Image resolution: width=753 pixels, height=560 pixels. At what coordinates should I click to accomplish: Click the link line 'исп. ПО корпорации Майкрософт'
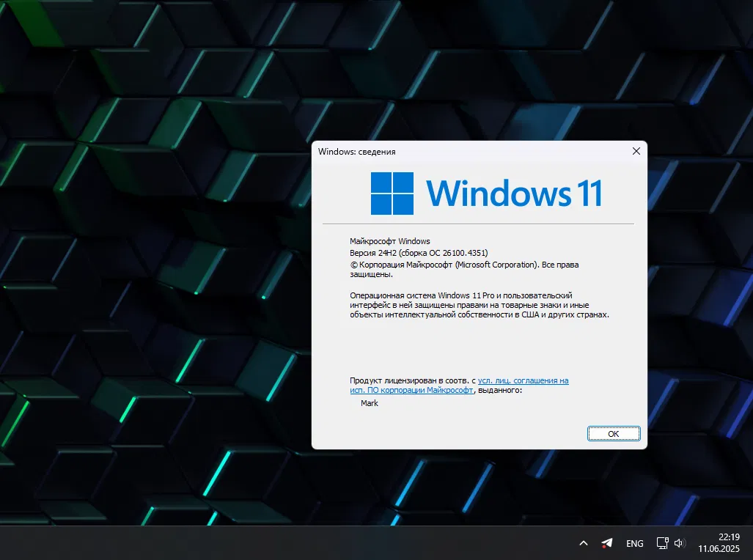pos(412,390)
